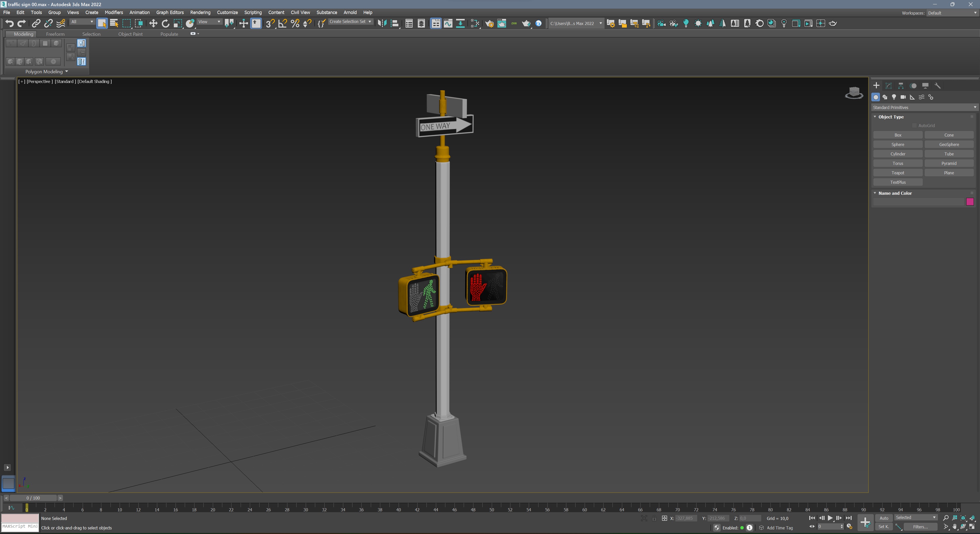Screen dimensions: 980x534
Task: Collapse the Object Type rollout
Action: tap(875, 117)
